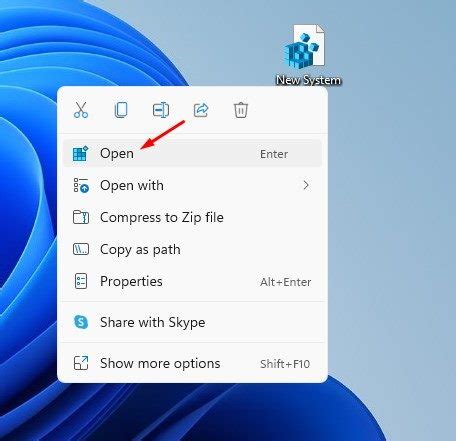Click the Cut scissors icon
456x441 pixels.
pos(81,110)
